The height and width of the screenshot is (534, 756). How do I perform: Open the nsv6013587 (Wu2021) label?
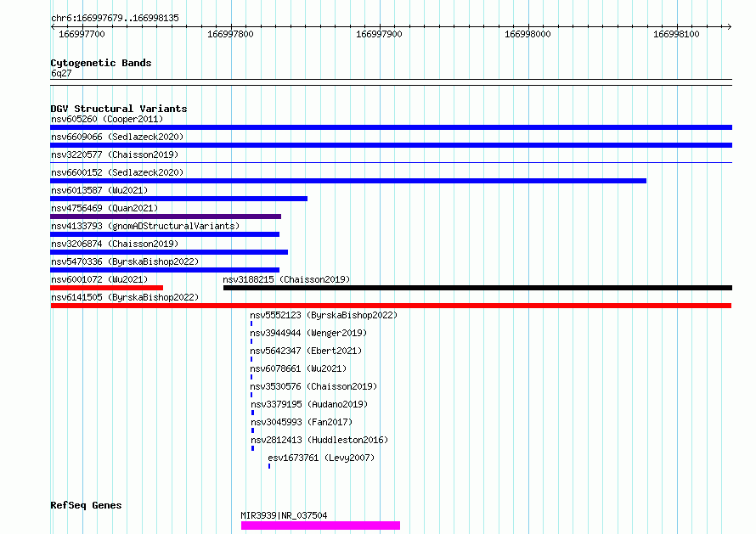tap(99, 190)
